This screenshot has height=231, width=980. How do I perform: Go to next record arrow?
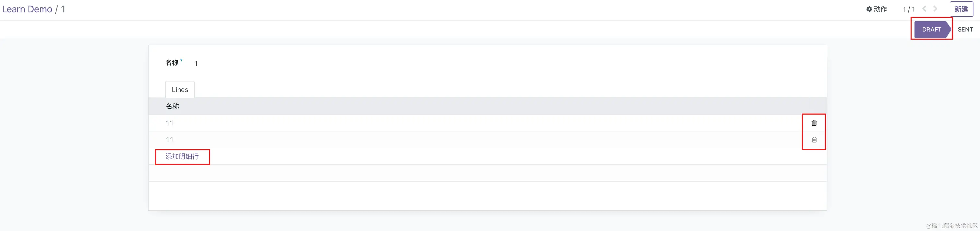(935, 9)
